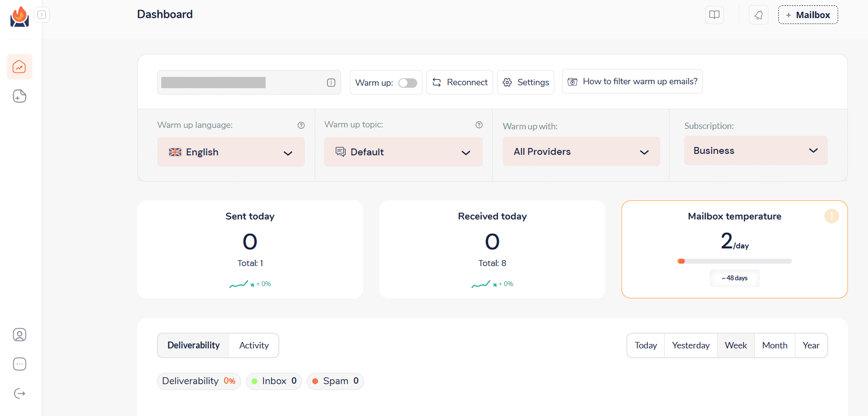Viewport: 868px width, 416px height.
Task: Open the Business subscription dropdown
Action: coord(756,150)
